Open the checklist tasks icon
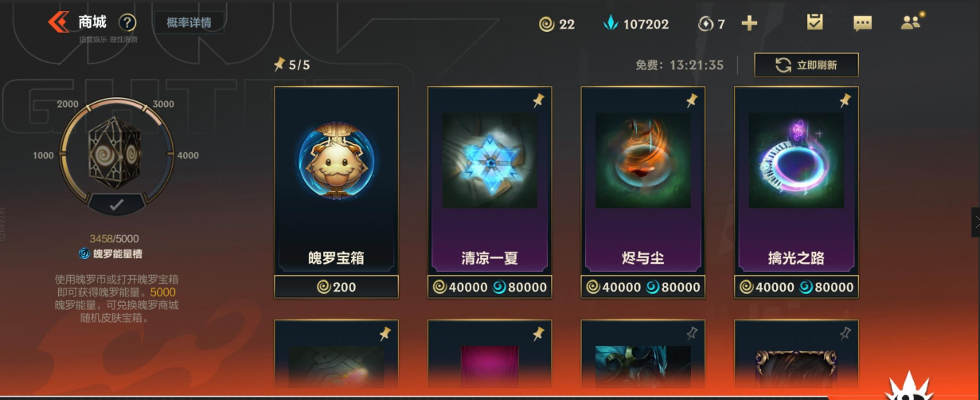 [x=814, y=22]
